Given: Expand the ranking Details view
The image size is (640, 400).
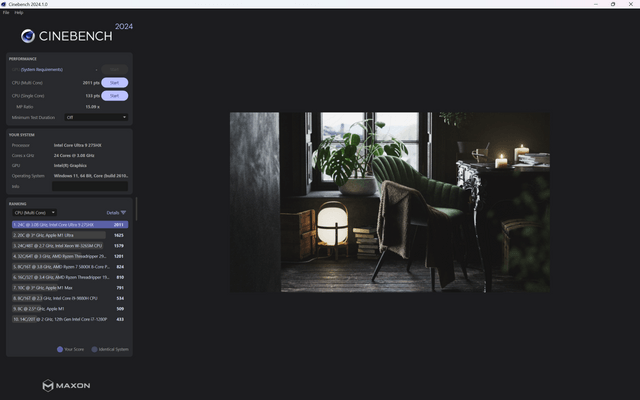Looking at the screenshot, I should pos(113,213).
